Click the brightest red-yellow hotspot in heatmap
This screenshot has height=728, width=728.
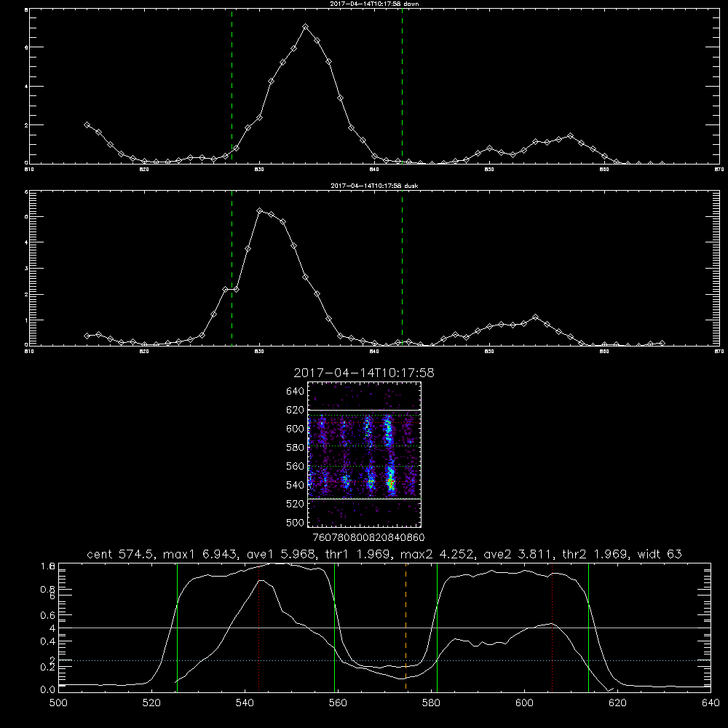391,484
